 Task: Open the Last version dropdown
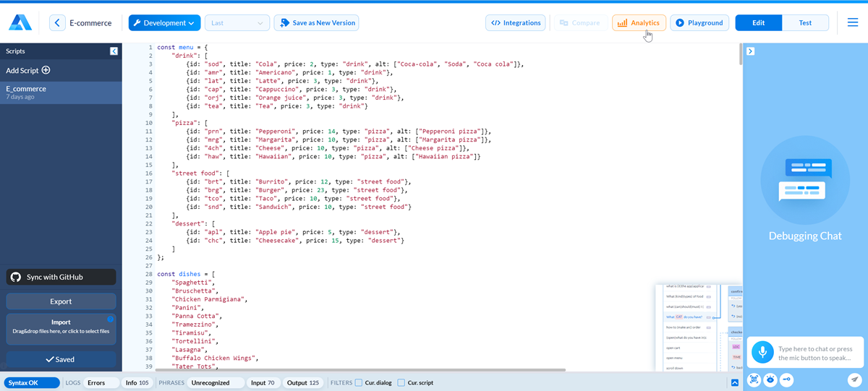pos(237,23)
